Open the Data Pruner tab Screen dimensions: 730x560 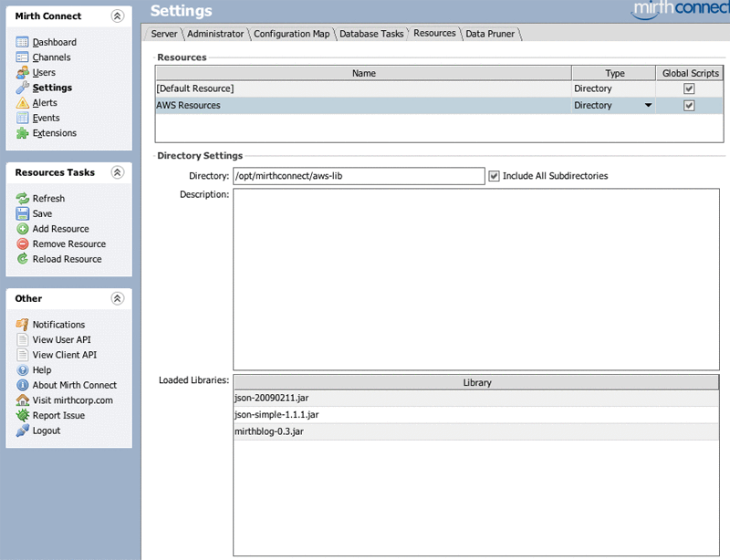tap(490, 34)
